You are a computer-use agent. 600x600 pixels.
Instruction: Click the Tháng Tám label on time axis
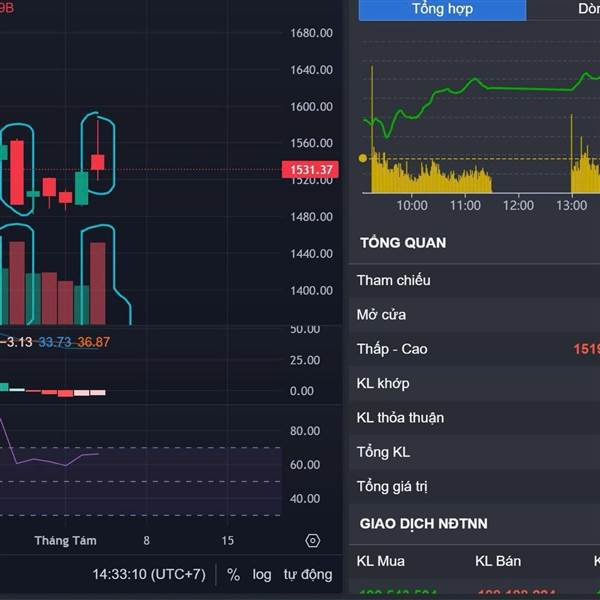pos(65,541)
